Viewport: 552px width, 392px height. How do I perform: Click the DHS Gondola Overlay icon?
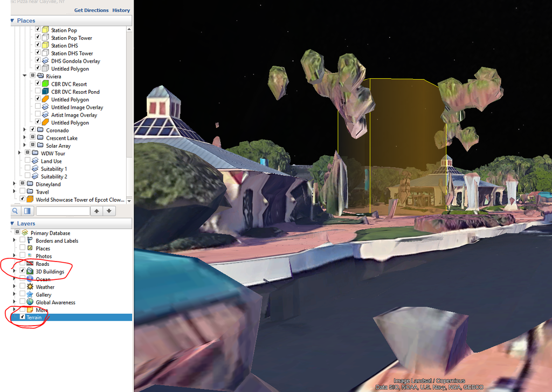(x=46, y=61)
